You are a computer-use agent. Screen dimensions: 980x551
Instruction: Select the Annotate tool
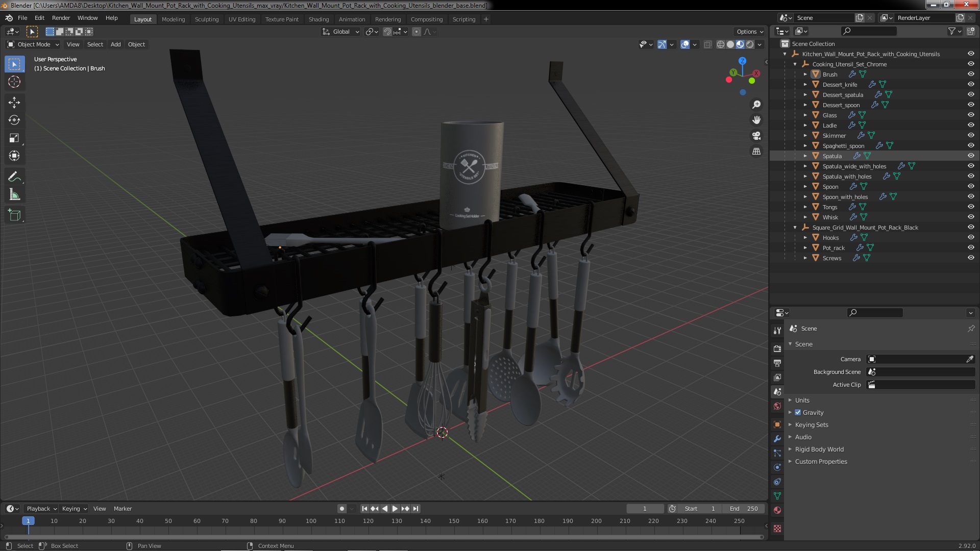pyautogui.click(x=14, y=177)
